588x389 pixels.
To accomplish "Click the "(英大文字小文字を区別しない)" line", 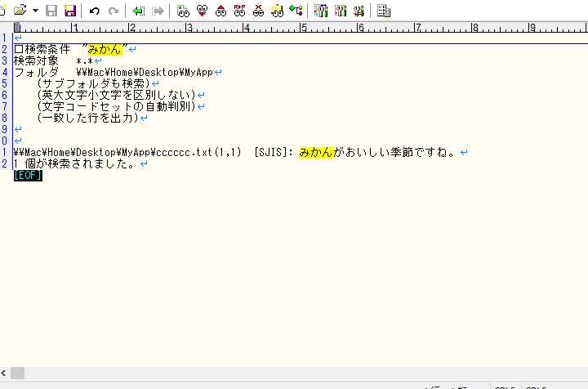I will (x=116, y=96).
